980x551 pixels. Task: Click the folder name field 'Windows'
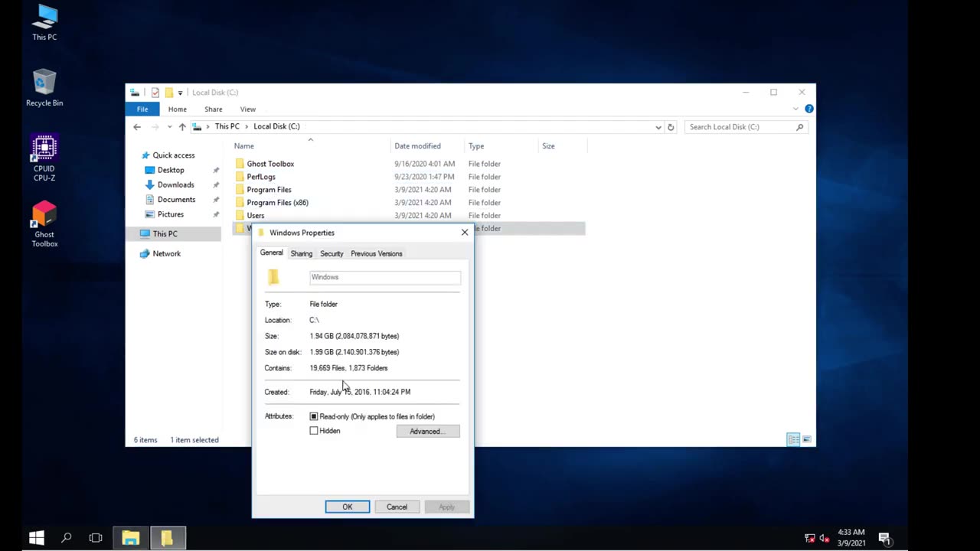(385, 277)
